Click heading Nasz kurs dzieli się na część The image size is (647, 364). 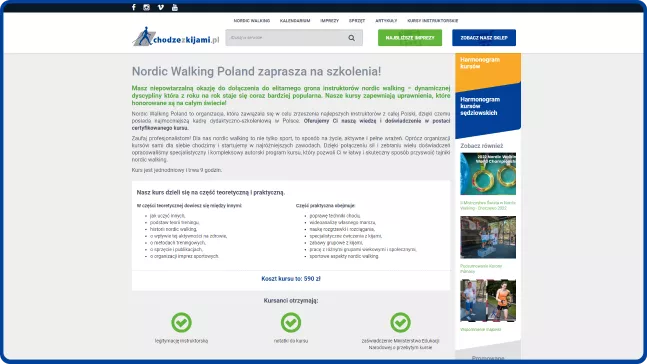(211, 192)
